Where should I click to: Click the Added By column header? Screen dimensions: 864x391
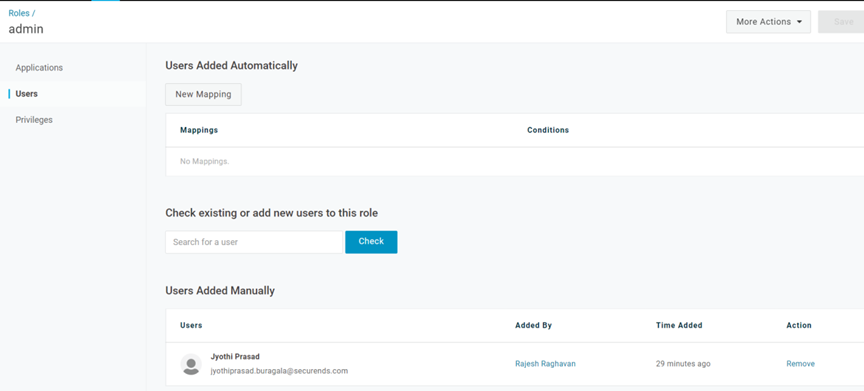tap(533, 325)
